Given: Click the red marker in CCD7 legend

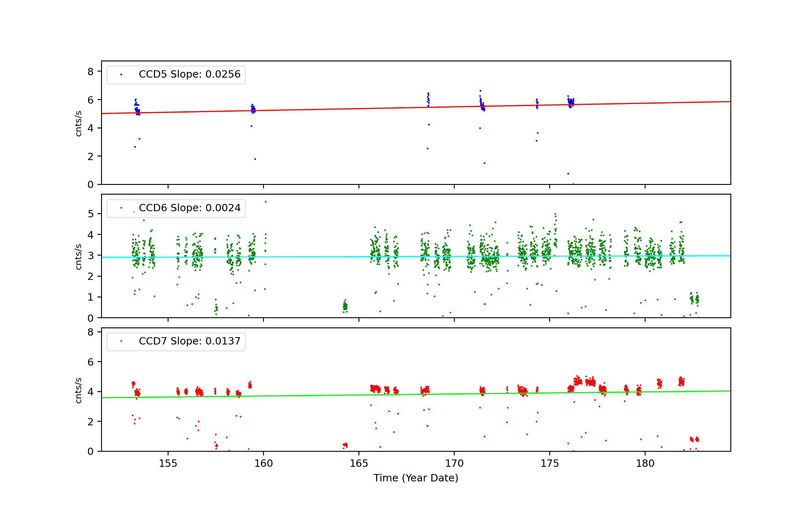Looking at the screenshot, I should (x=121, y=341).
